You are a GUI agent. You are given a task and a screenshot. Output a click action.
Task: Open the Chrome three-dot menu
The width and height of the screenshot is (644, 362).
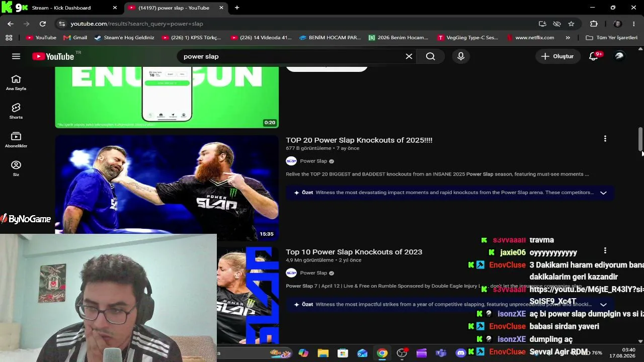coord(633,24)
